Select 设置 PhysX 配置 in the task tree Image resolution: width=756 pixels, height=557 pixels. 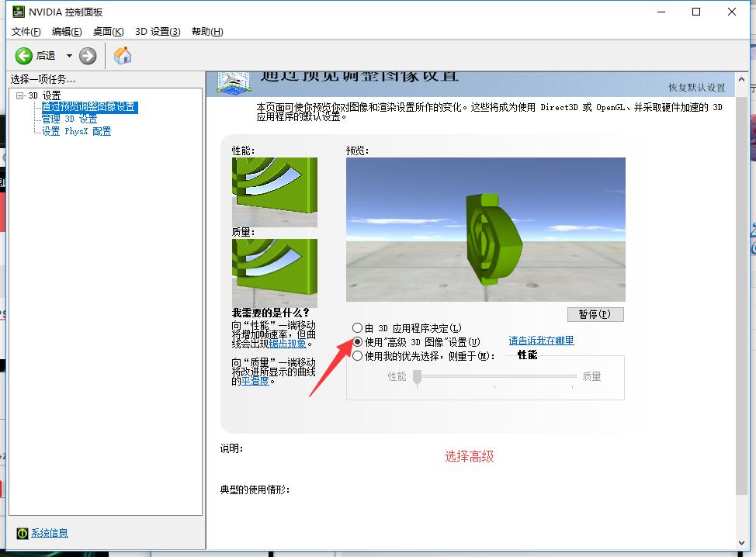pyautogui.click(x=76, y=132)
